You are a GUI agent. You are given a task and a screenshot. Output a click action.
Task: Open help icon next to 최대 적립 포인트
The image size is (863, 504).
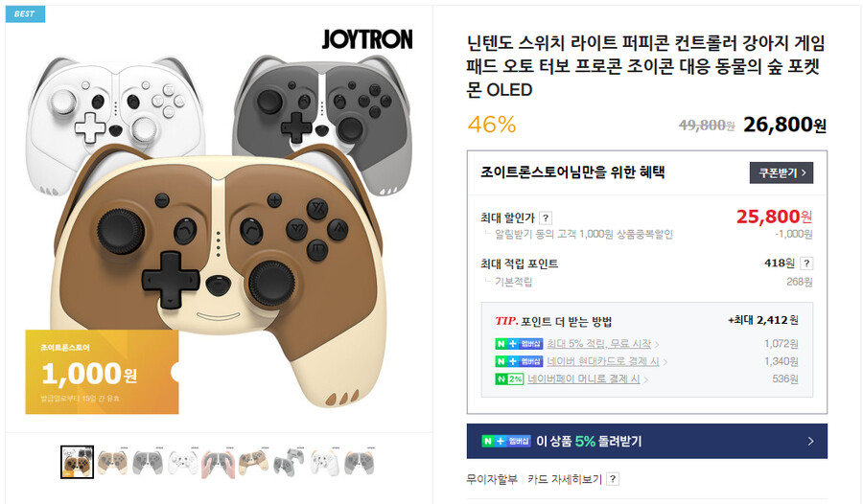[x=806, y=263]
